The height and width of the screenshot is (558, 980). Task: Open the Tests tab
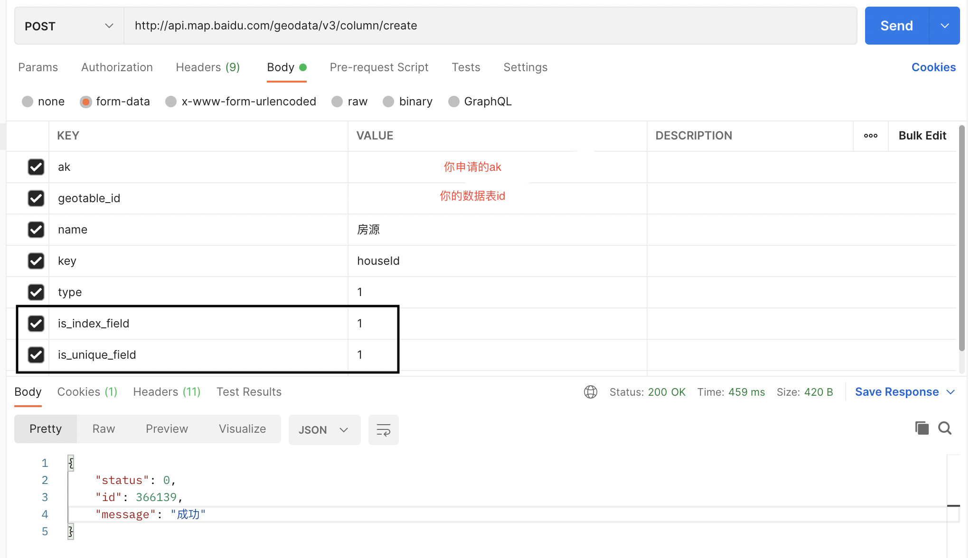click(x=466, y=67)
